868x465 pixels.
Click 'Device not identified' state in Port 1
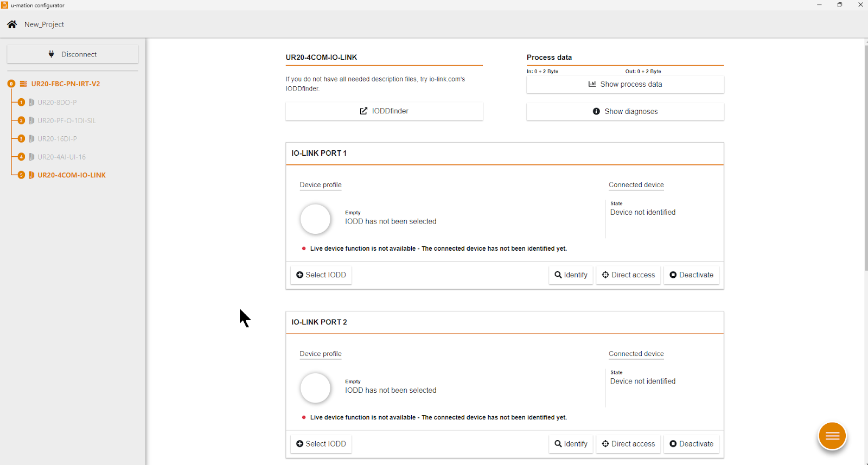[x=643, y=213]
